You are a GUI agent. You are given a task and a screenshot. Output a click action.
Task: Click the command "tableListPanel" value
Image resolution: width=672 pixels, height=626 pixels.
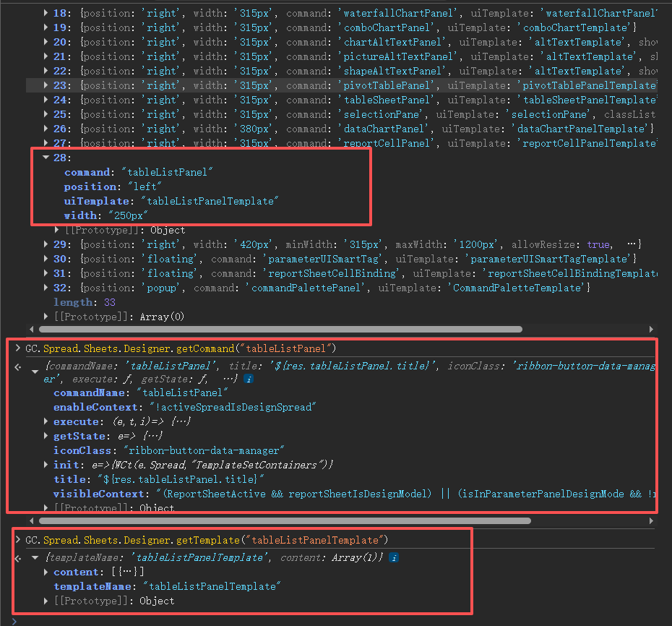[x=167, y=172]
